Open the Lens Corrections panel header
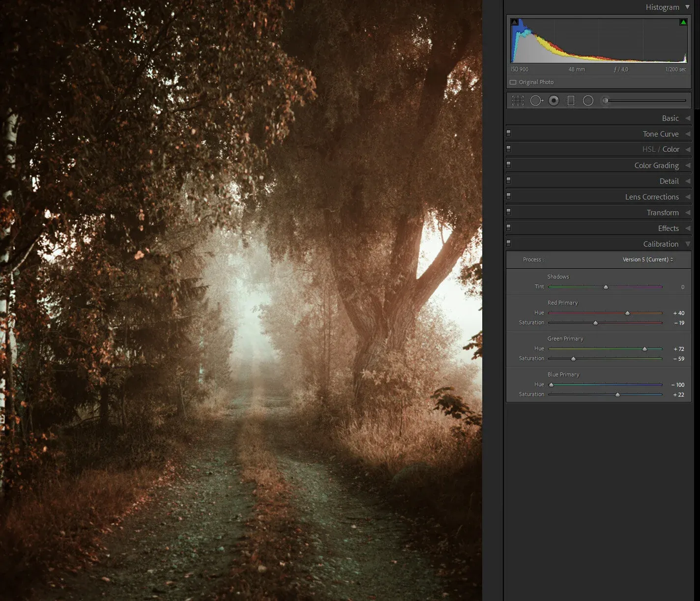This screenshot has height=601, width=700. 652,197
